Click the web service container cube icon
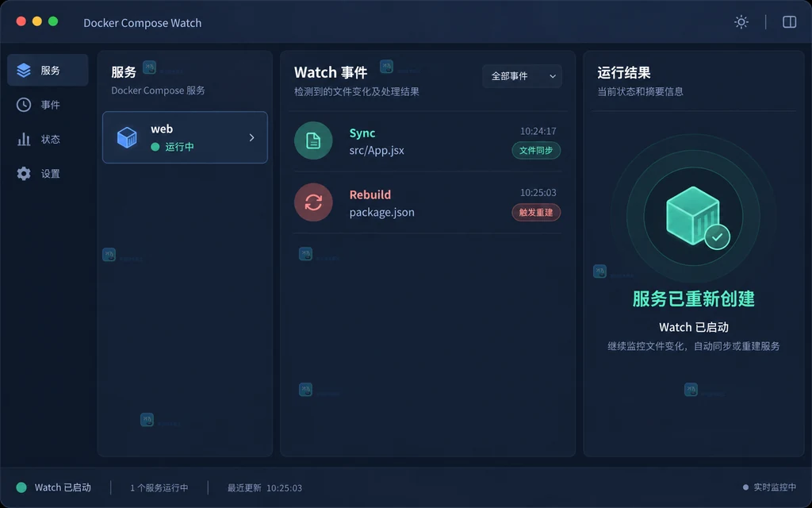 (127, 137)
